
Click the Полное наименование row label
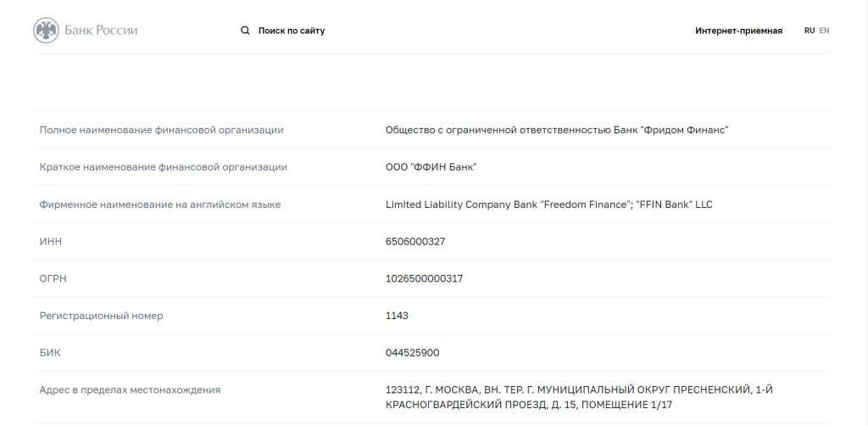coord(161,130)
